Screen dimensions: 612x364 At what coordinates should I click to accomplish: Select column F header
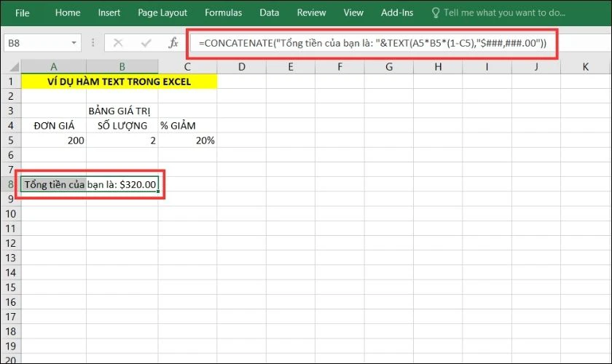[x=340, y=67]
